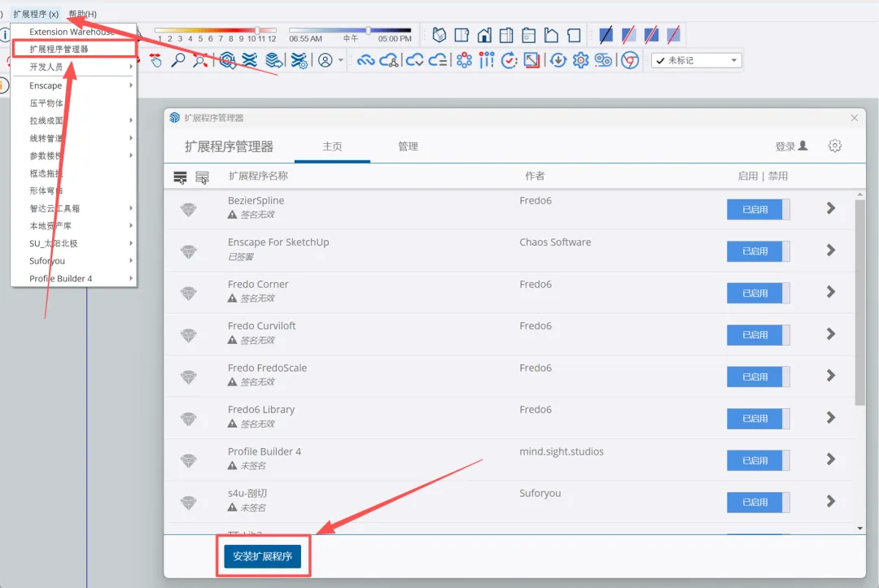Click the Chrome-style circle icon
Screen dimensions: 879x588
pyautogui.click(x=630, y=60)
